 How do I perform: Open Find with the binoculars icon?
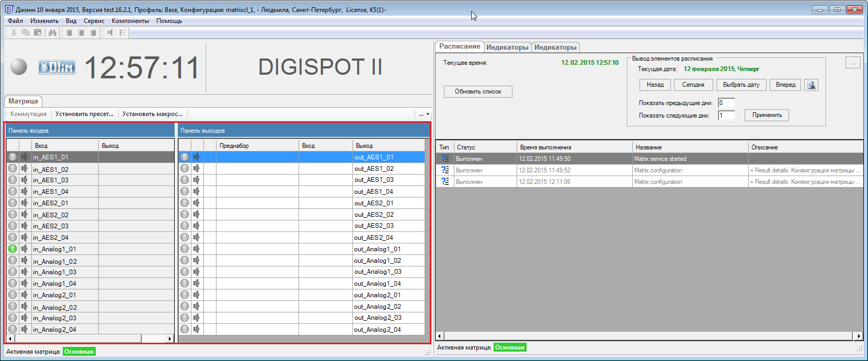[52, 32]
